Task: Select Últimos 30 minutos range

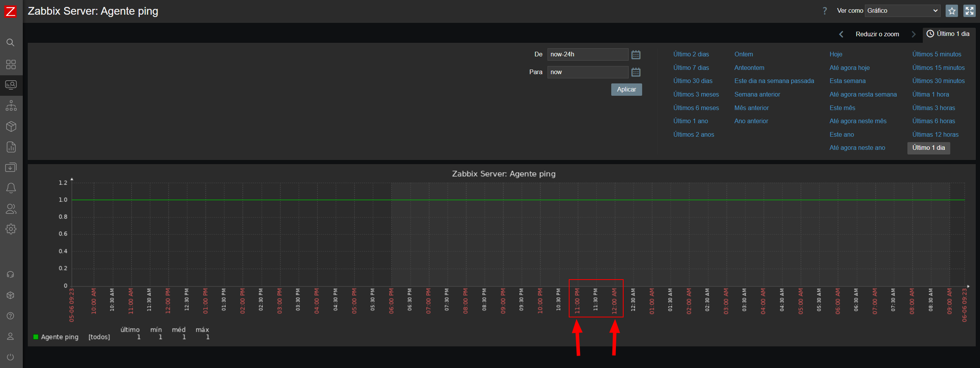Action: [938, 81]
